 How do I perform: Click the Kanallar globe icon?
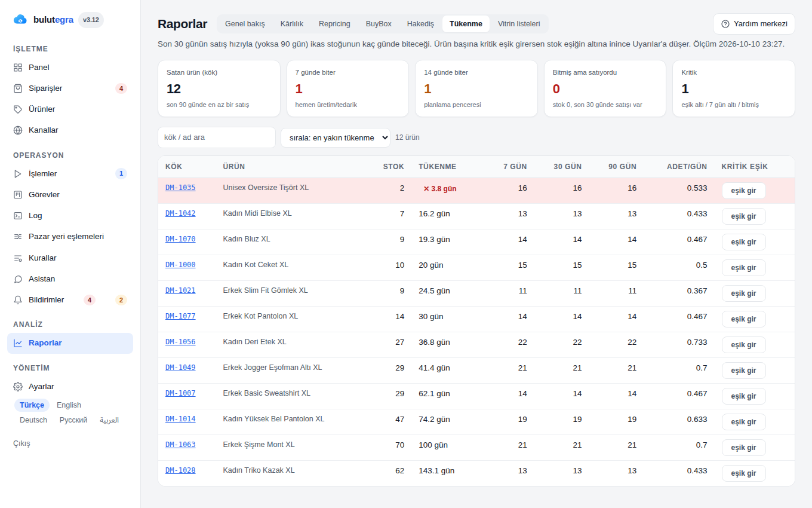18,130
